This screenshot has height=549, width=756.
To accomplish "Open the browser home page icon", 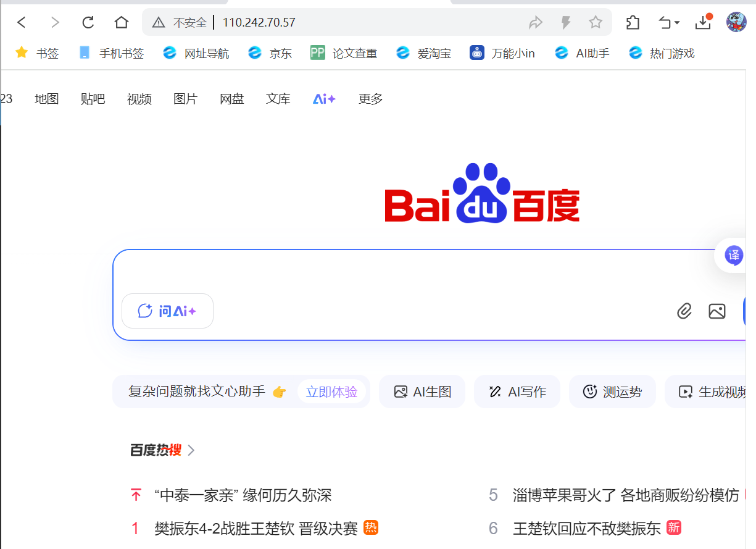I will (x=122, y=23).
